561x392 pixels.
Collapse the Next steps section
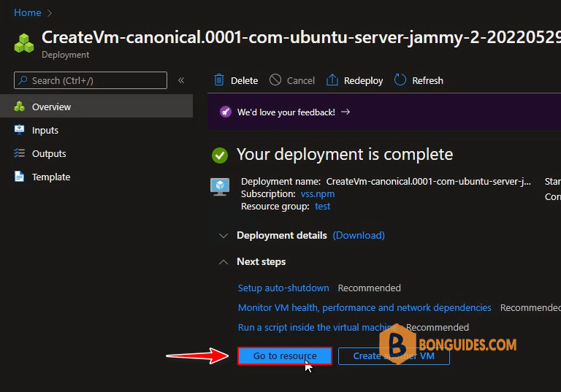click(x=224, y=262)
